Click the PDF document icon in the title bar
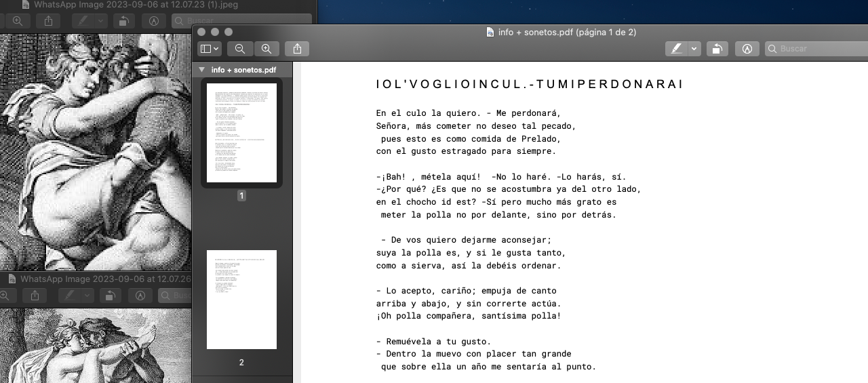The image size is (868, 383). click(490, 32)
